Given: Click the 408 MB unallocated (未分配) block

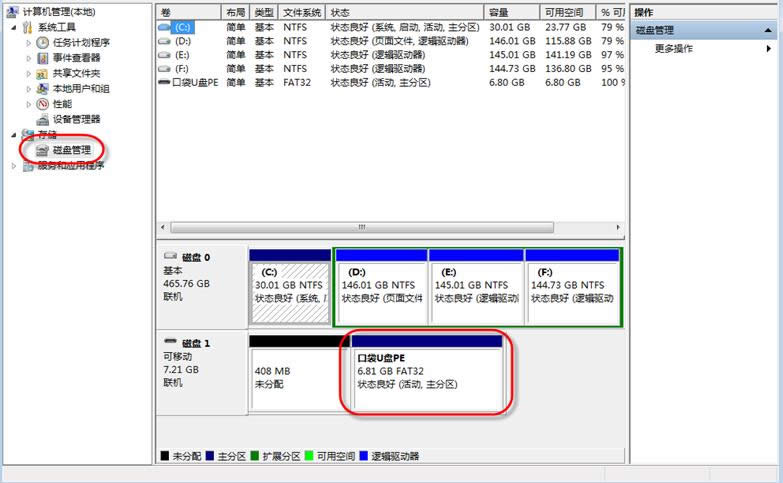Looking at the screenshot, I should [x=290, y=376].
